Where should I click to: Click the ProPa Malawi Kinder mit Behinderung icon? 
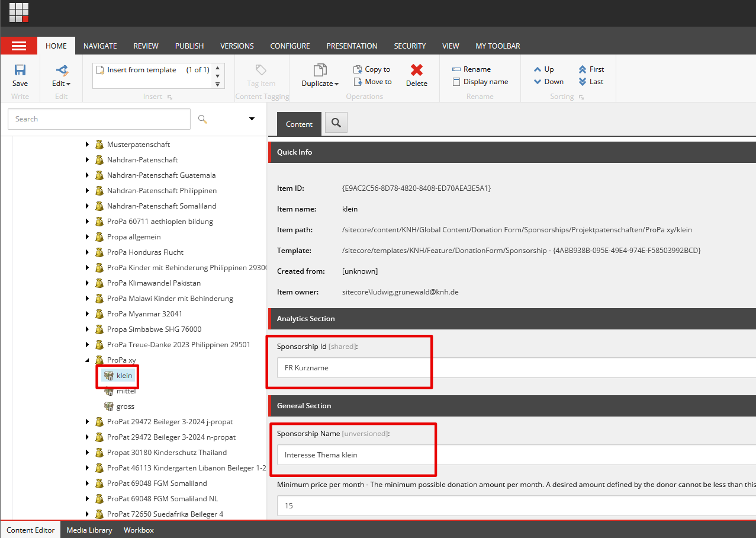(99, 299)
